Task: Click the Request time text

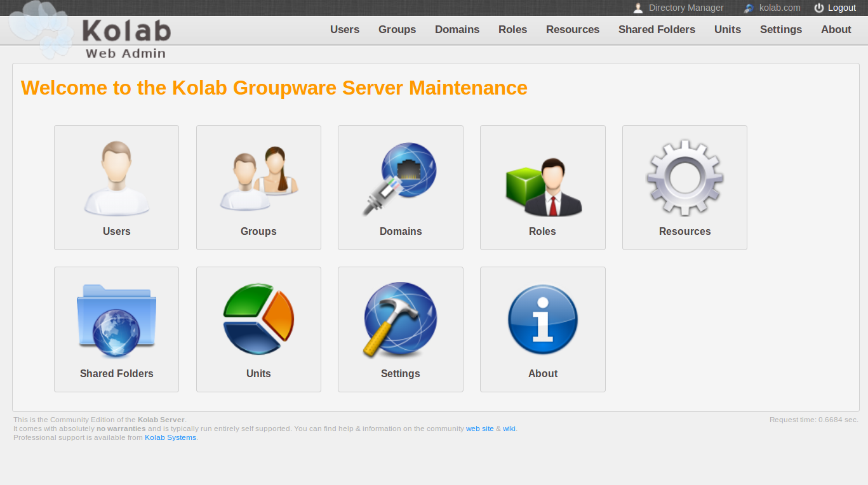Action: click(814, 420)
